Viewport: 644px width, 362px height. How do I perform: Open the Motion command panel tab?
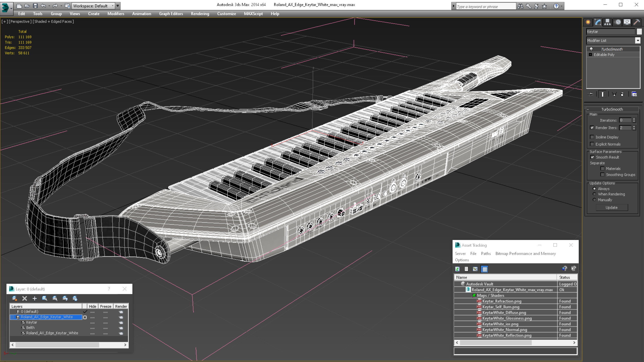[x=617, y=22]
